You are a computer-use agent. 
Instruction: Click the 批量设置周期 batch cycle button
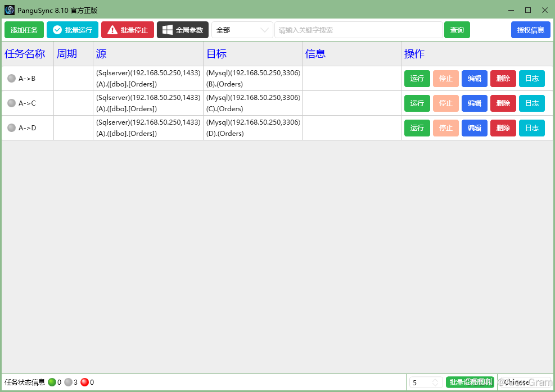coord(470,382)
